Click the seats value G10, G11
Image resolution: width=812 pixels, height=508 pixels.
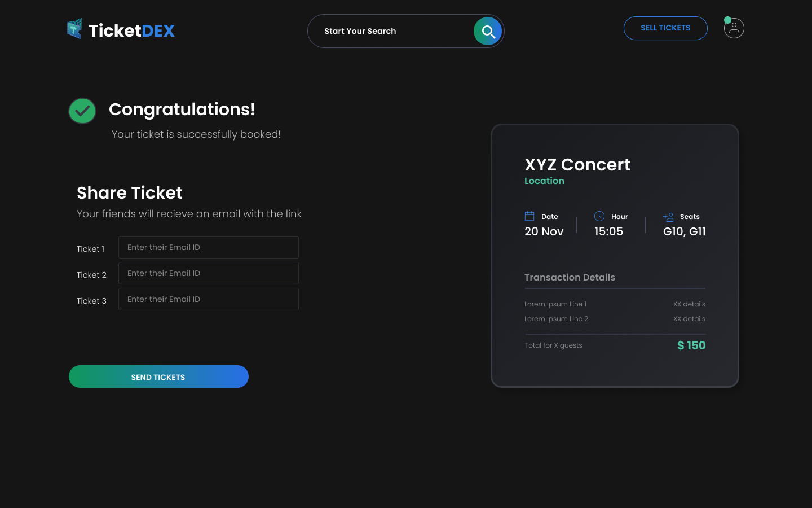[x=683, y=231]
